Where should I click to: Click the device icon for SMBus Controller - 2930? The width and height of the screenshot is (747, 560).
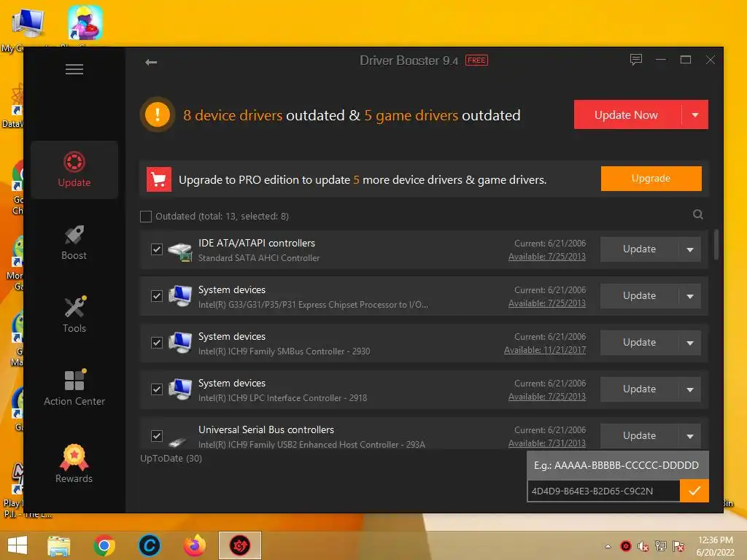coord(180,343)
